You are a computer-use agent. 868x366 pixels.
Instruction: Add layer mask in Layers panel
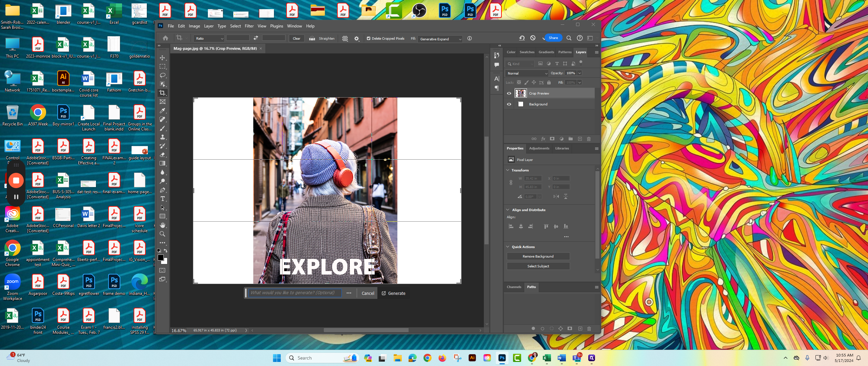click(552, 139)
